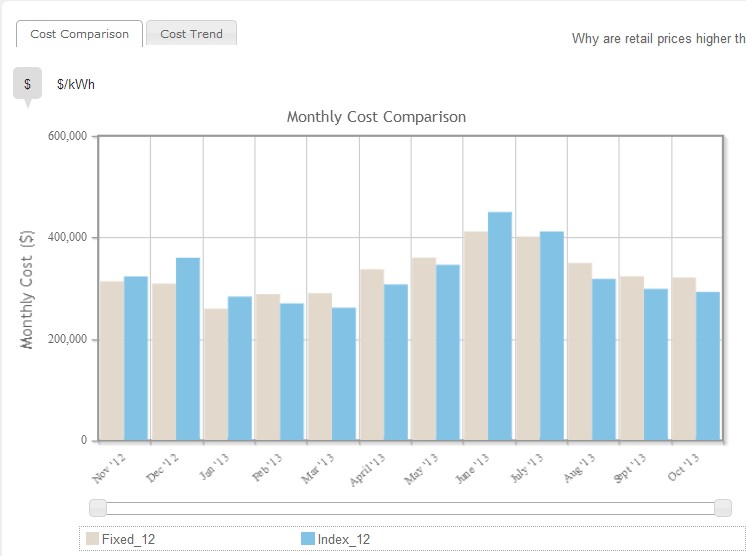Click the blue Mar '13 Index bar
The height and width of the screenshot is (556, 746).
click(x=344, y=374)
